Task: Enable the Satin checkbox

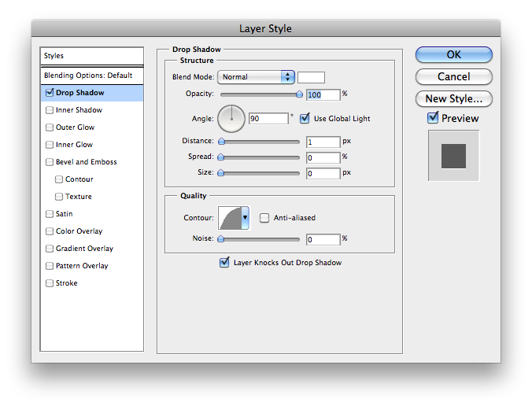Action: click(x=50, y=214)
